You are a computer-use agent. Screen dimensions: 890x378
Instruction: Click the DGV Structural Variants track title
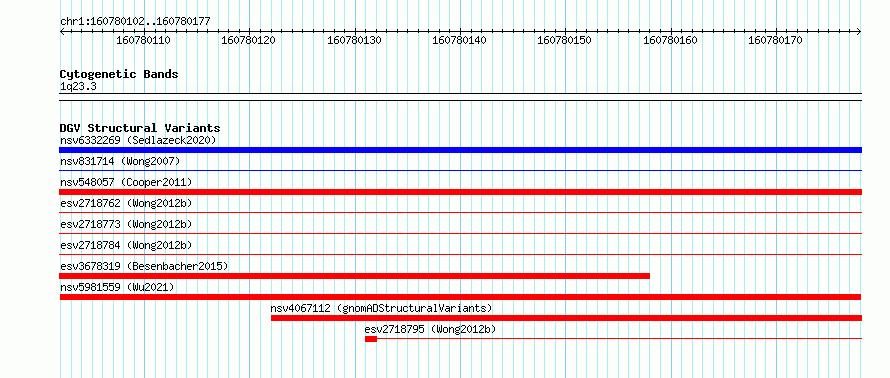click(x=140, y=128)
